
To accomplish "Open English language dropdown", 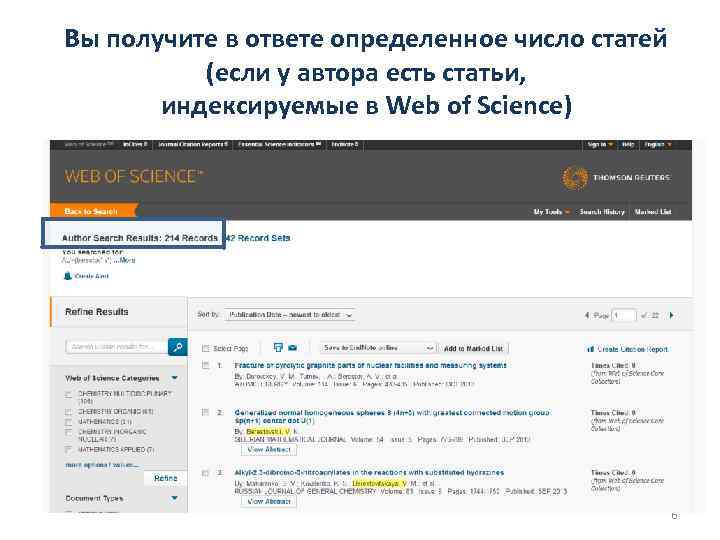I will tap(658, 145).
